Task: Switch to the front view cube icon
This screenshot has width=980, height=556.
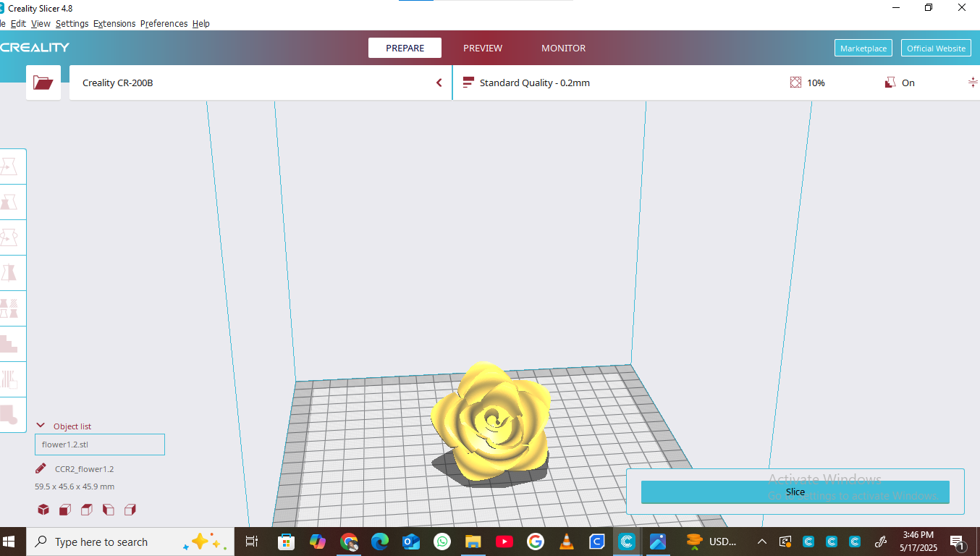Action: pos(64,510)
